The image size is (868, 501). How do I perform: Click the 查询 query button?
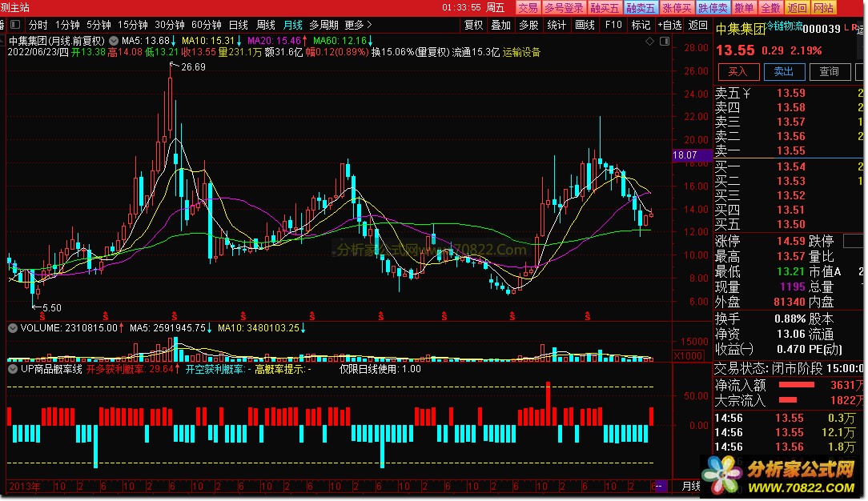coord(830,71)
